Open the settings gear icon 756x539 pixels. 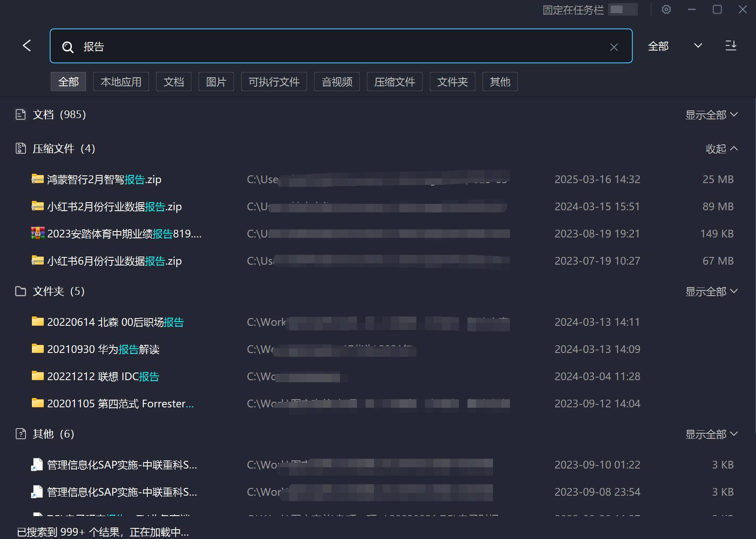pyautogui.click(x=666, y=9)
